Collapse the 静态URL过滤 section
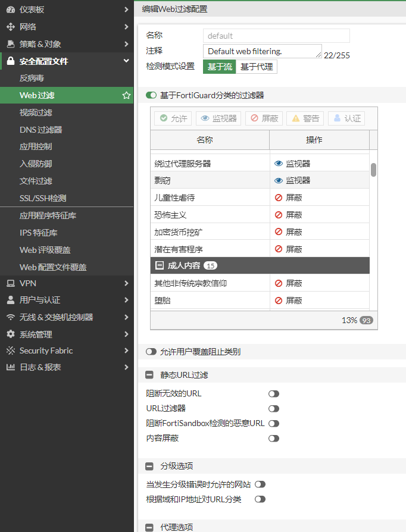The width and height of the screenshot is (406, 532). pyautogui.click(x=149, y=375)
